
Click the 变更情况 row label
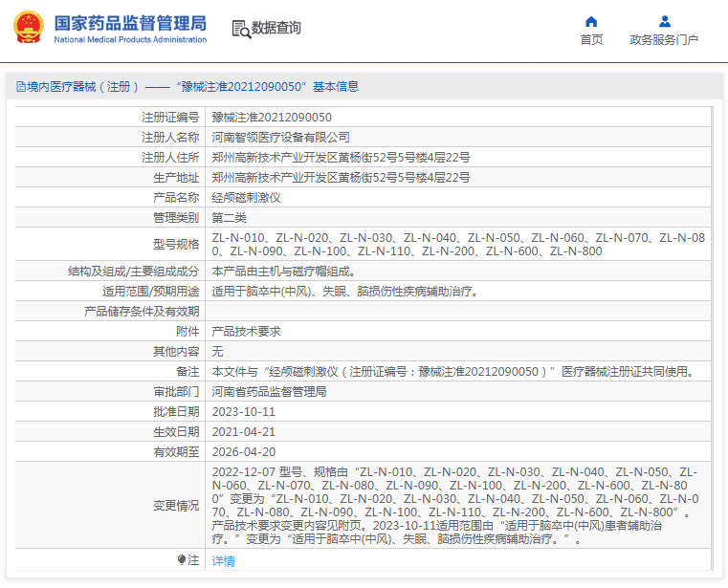click(176, 506)
